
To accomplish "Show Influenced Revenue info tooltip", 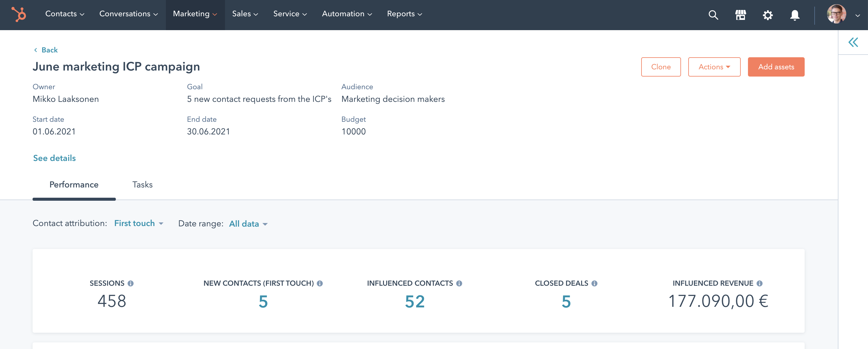I will [x=760, y=283].
